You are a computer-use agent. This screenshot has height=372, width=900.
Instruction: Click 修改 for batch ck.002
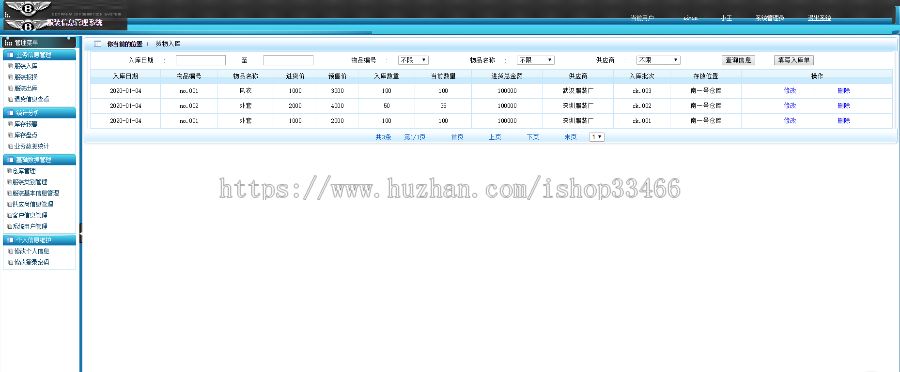pyautogui.click(x=790, y=106)
